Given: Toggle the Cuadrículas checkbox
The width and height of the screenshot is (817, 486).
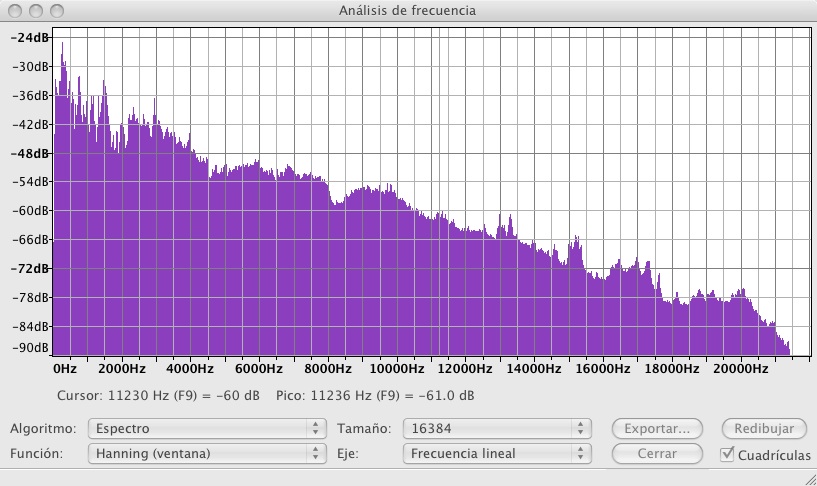Looking at the screenshot, I should 727,454.
